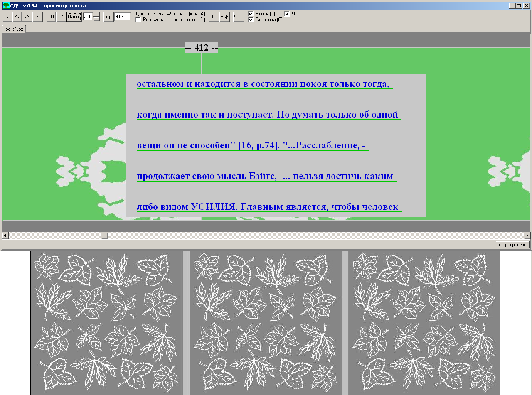532x395 pixels.
Task: Switch to the bejts1.txt tab
Action: pos(14,29)
